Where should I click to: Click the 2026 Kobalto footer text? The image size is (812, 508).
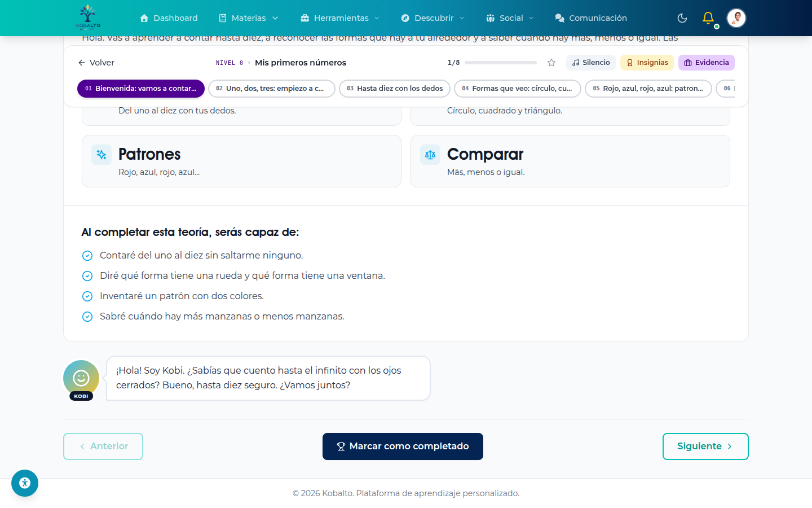(x=406, y=493)
